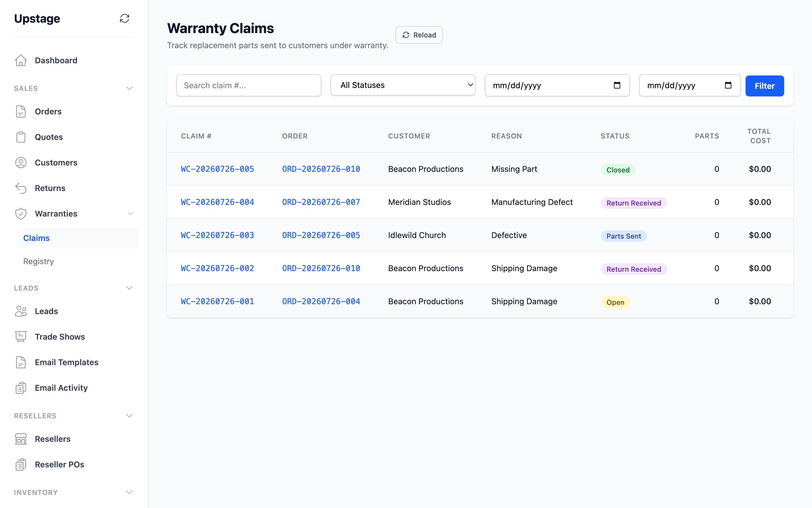This screenshot has width=812, height=508.
Task: Click the Returns arrow icon
Action: [21, 188]
